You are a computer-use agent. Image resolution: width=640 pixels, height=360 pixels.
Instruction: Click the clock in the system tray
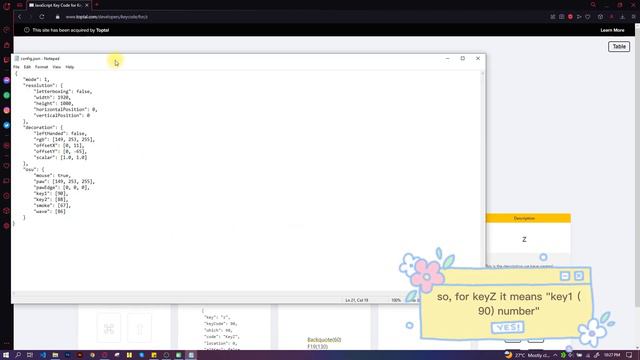point(612,355)
